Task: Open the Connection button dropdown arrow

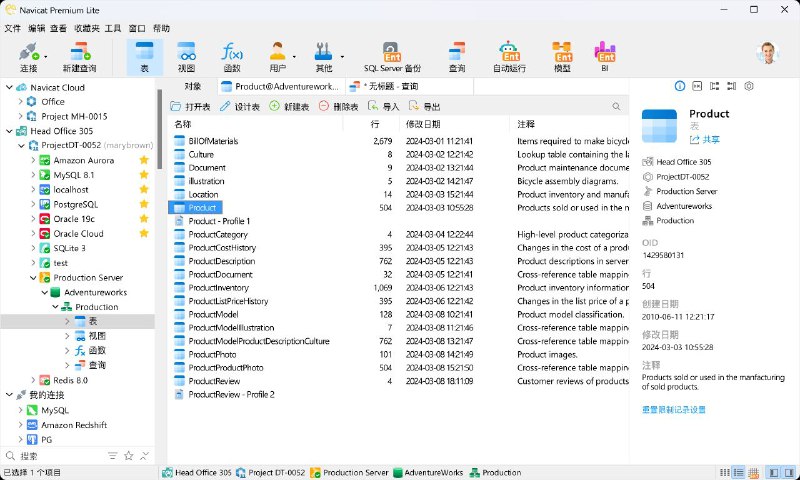Action: [x=46, y=57]
